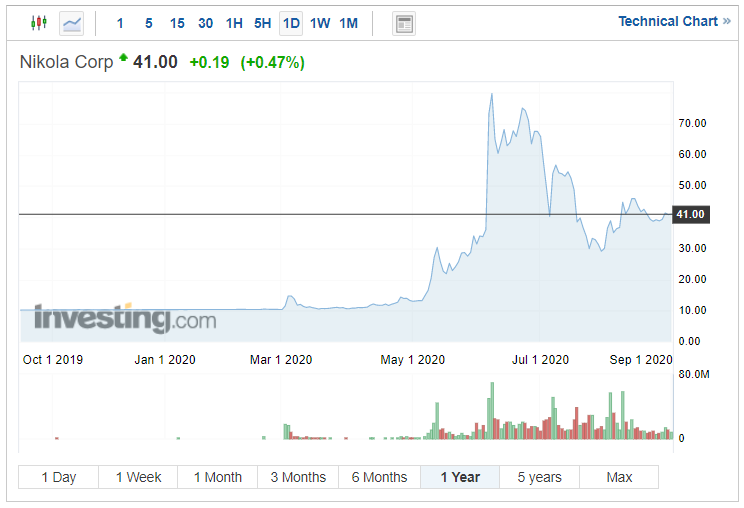
Task: Switch to 1H interval
Action: tap(234, 23)
